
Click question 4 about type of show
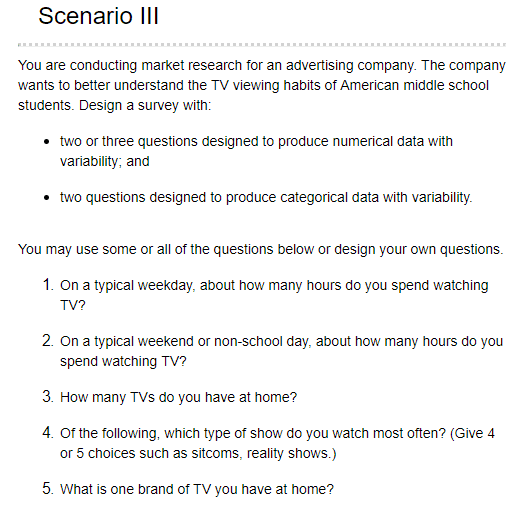(277, 443)
